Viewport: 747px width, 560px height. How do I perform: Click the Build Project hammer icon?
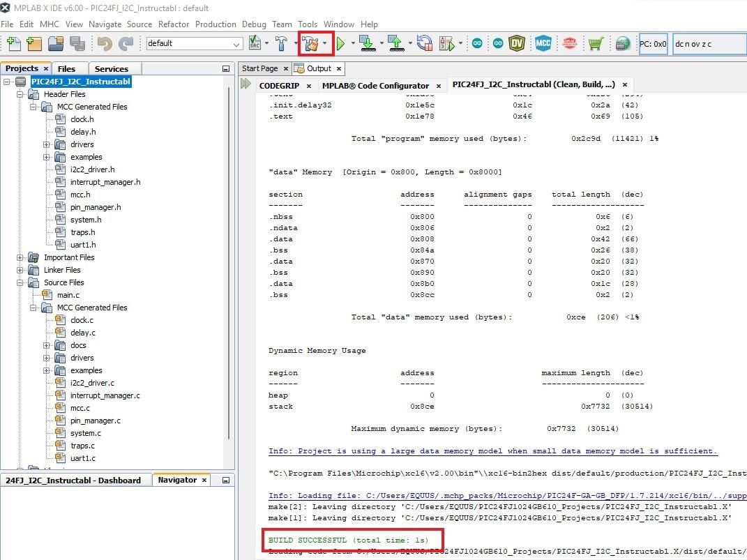[x=282, y=44]
